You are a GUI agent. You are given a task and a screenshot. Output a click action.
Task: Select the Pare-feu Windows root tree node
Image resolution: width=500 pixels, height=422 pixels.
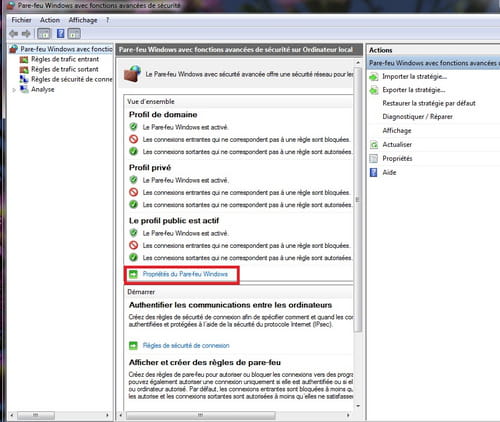(66, 49)
